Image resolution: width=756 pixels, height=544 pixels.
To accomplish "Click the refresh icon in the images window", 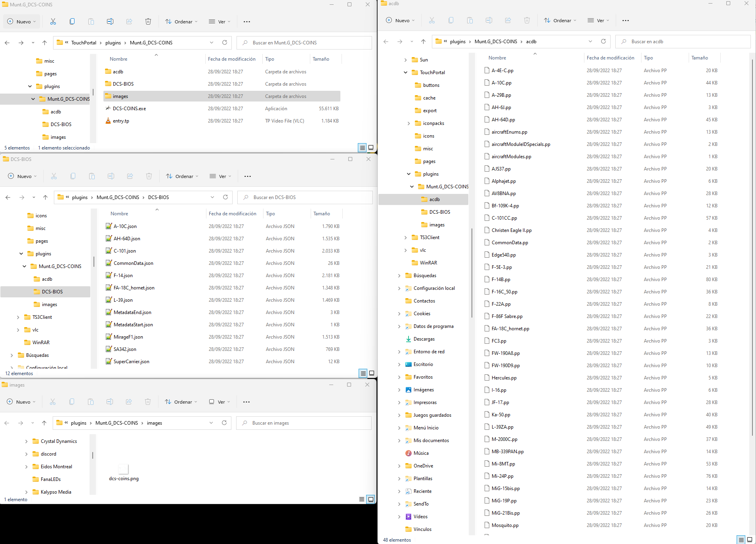I will [x=224, y=423].
